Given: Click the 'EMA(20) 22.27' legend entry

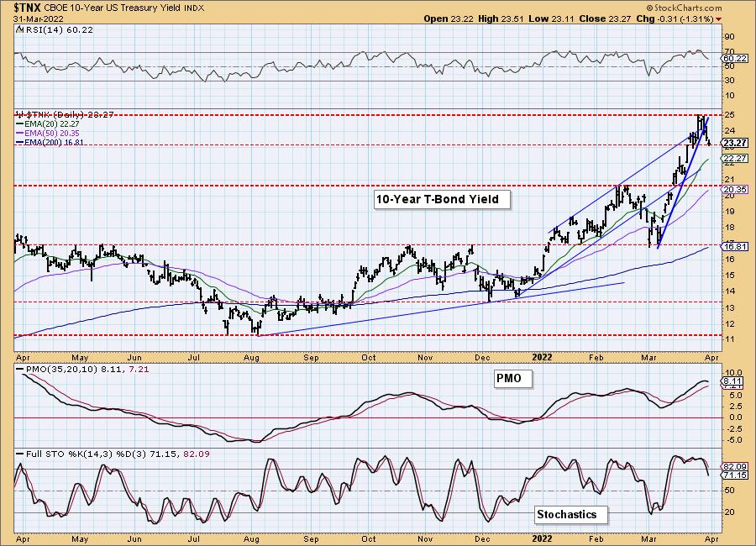Looking at the screenshot, I should tap(51, 124).
